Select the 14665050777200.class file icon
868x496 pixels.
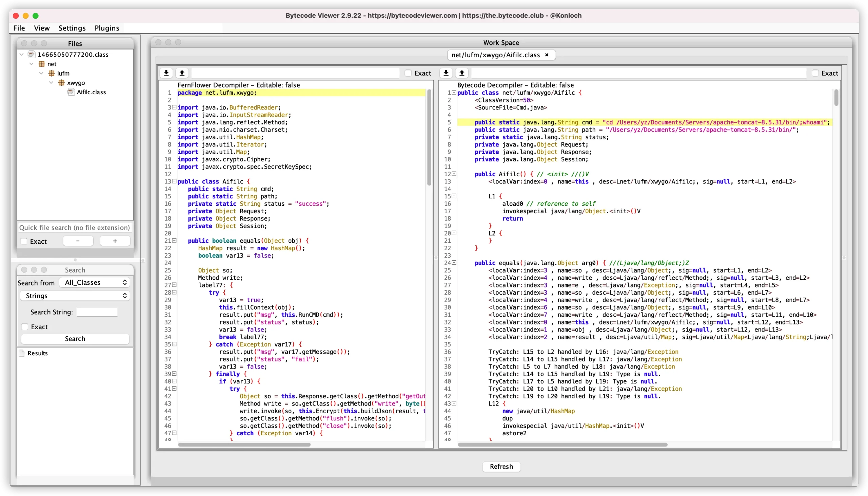[32, 55]
